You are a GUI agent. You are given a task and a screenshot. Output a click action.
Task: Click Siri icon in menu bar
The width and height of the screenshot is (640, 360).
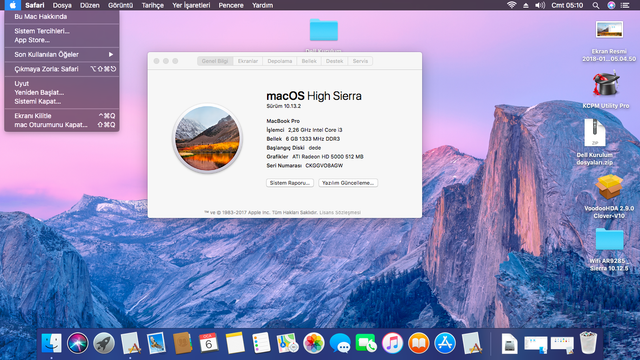611,5
